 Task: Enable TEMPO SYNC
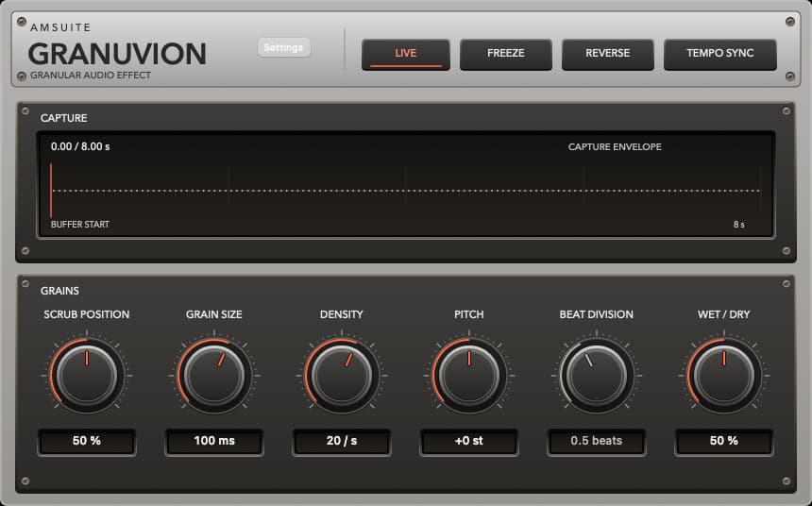719,54
